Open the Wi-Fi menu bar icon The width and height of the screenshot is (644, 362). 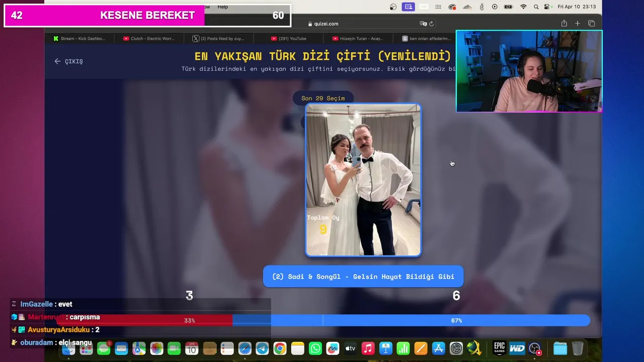[523, 7]
